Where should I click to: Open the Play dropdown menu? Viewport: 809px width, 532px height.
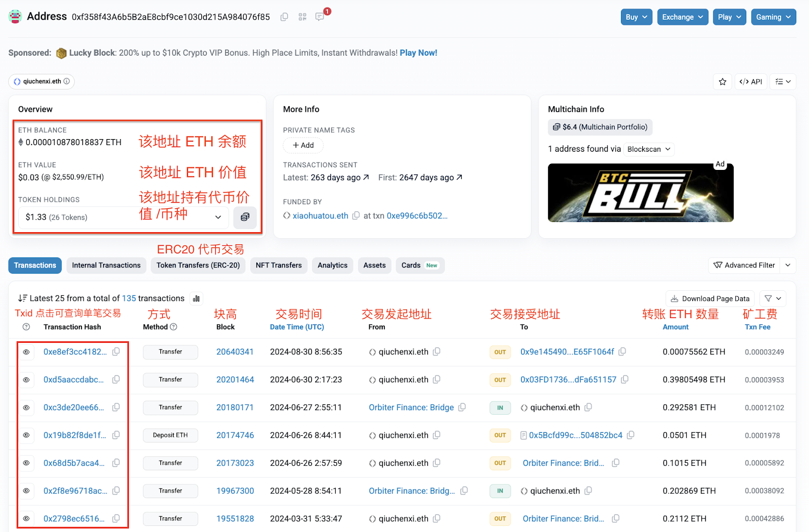coord(730,17)
